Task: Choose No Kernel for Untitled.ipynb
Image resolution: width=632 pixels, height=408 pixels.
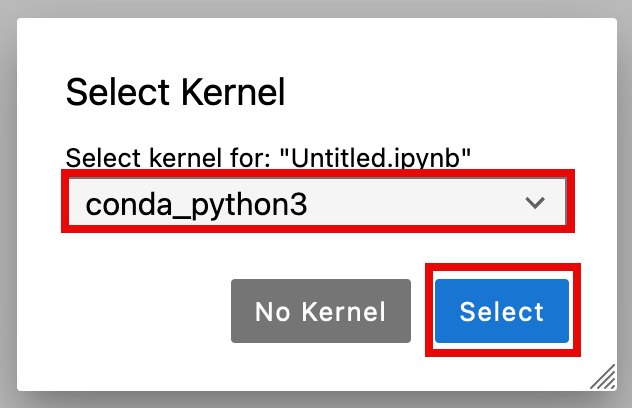Action: pyautogui.click(x=320, y=311)
